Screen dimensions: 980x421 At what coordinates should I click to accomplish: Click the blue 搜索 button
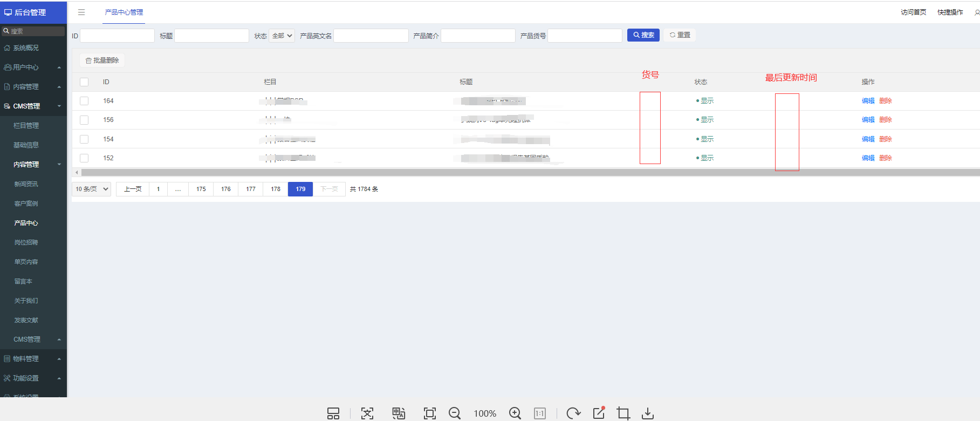[x=643, y=35]
